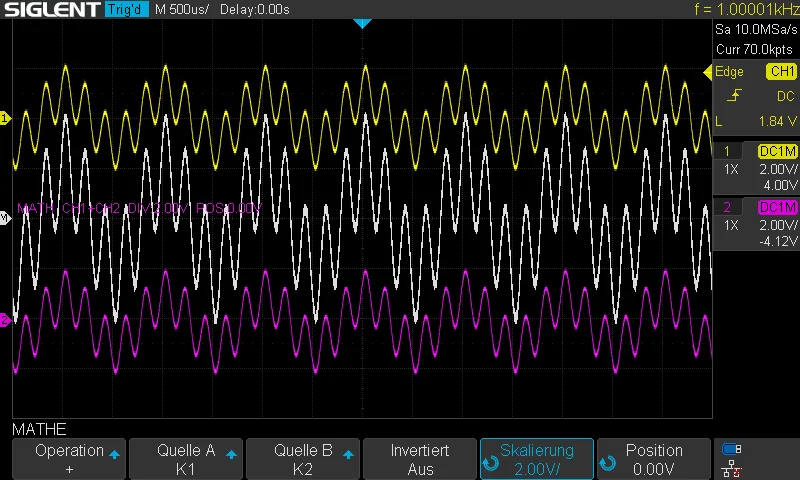Click the Curr 70.0kpts memory depth text
Image resolution: width=800 pixels, height=480 pixels.
[754, 49]
